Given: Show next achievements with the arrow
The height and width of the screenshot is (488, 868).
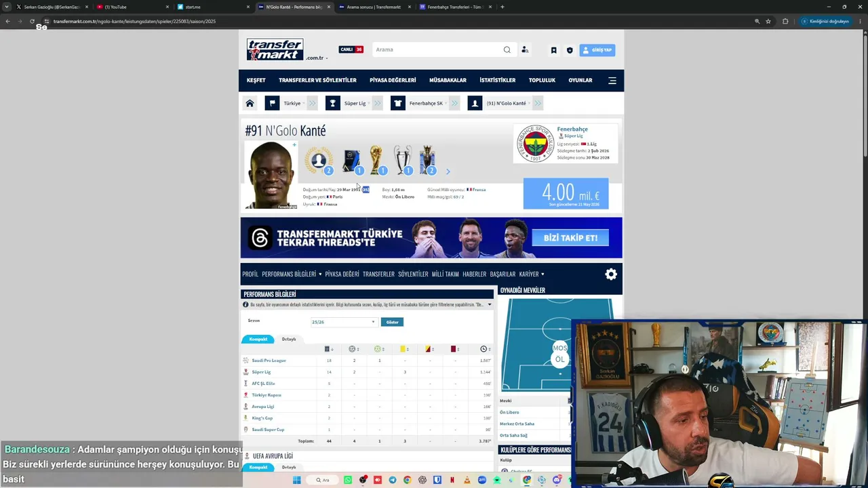Looking at the screenshot, I should point(448,171).
